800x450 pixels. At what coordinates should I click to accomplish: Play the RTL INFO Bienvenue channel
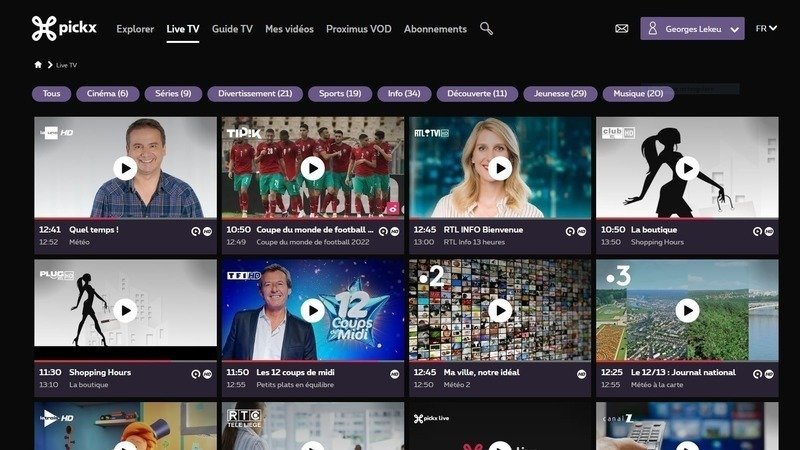tap(500, 168)
